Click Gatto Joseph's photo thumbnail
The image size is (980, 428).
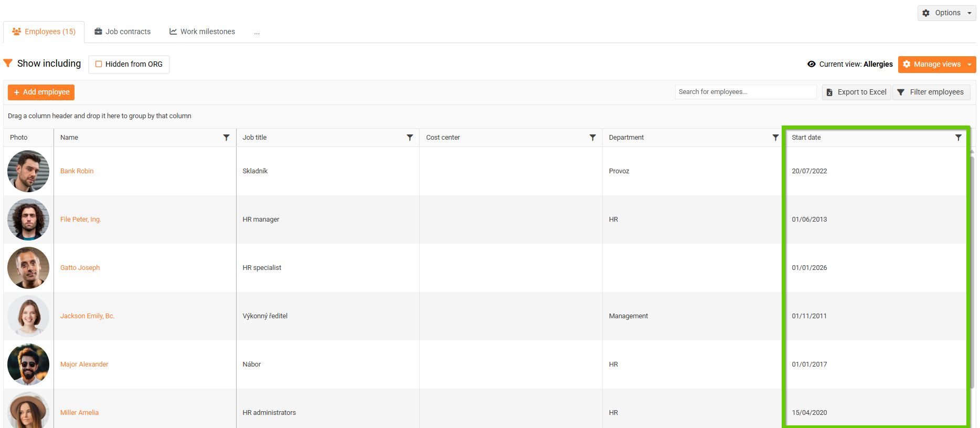tap(28, 268)
